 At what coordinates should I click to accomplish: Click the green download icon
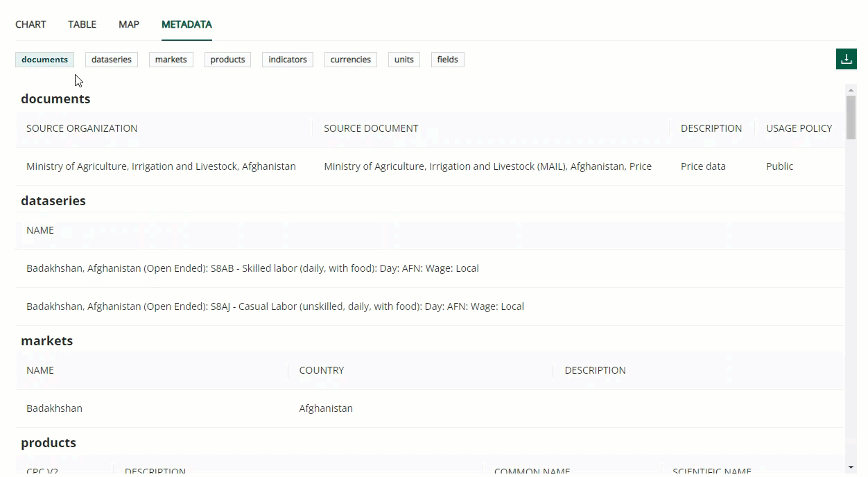(846, 59)
